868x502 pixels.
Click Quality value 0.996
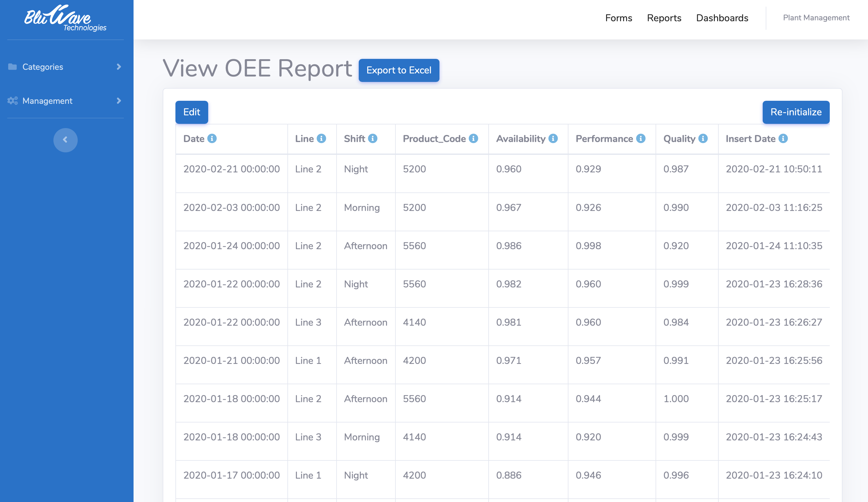click(x=676, y=475)
